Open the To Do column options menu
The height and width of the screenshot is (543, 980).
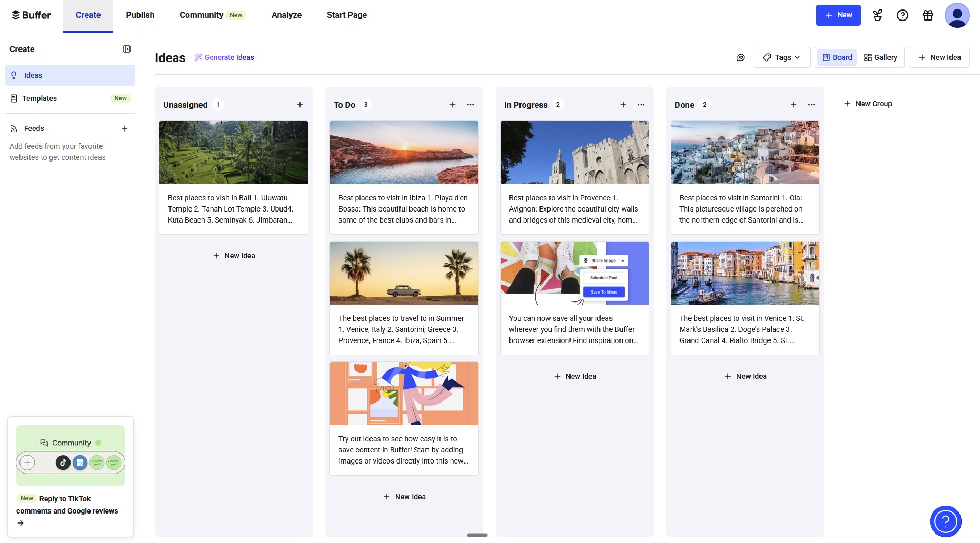tap(470, 104)
